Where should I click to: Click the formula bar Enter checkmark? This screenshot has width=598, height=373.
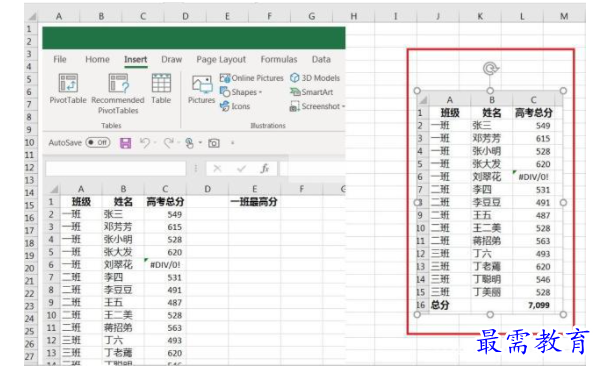click(241, 168)
